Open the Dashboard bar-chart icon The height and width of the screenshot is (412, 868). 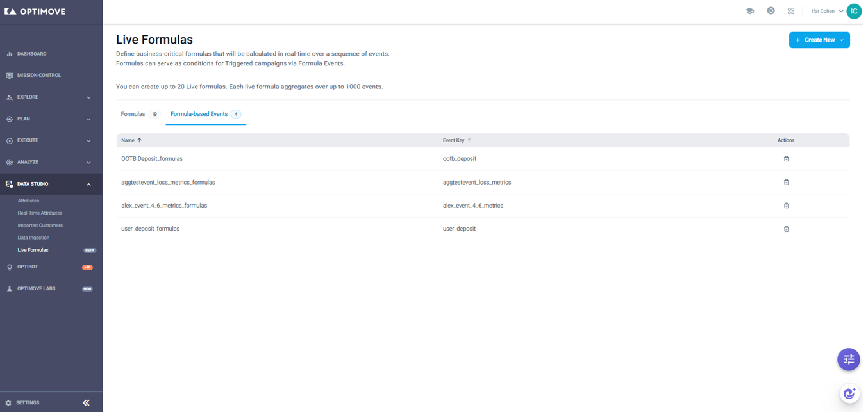[10, 54]
